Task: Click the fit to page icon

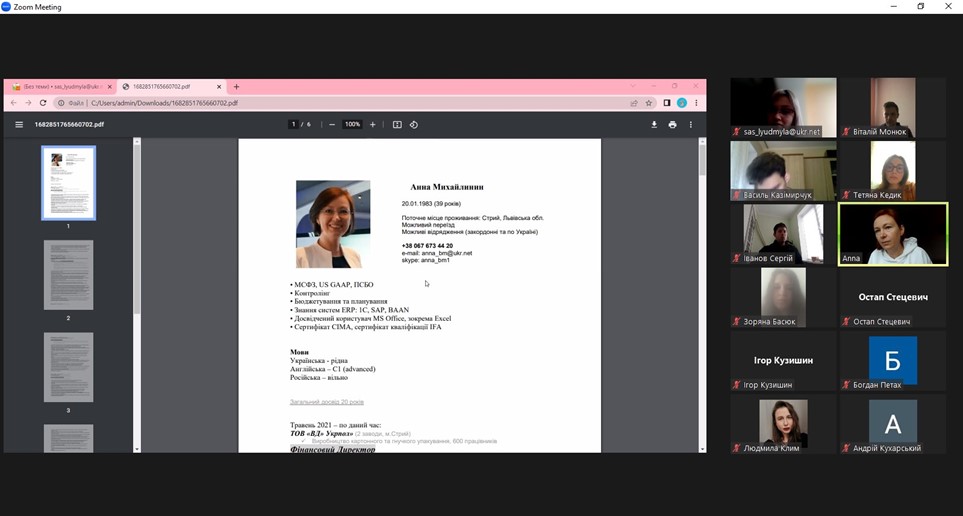Action: pyautogui.click(x=397, y=125)
